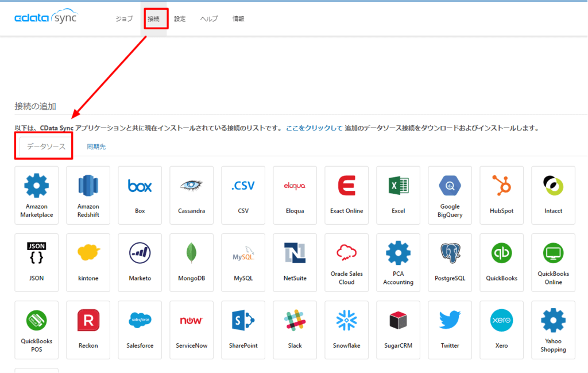The height and width of the screenshot is (373, 588).
Task: Pick the Google BigQuery connector
Action: [x=450, y=195]
